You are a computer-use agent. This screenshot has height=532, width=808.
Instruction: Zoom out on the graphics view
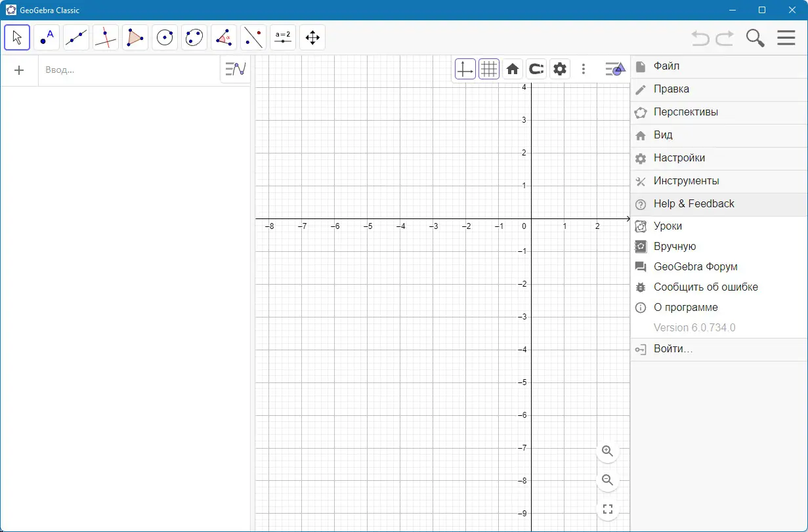click(x=608, y=480)
